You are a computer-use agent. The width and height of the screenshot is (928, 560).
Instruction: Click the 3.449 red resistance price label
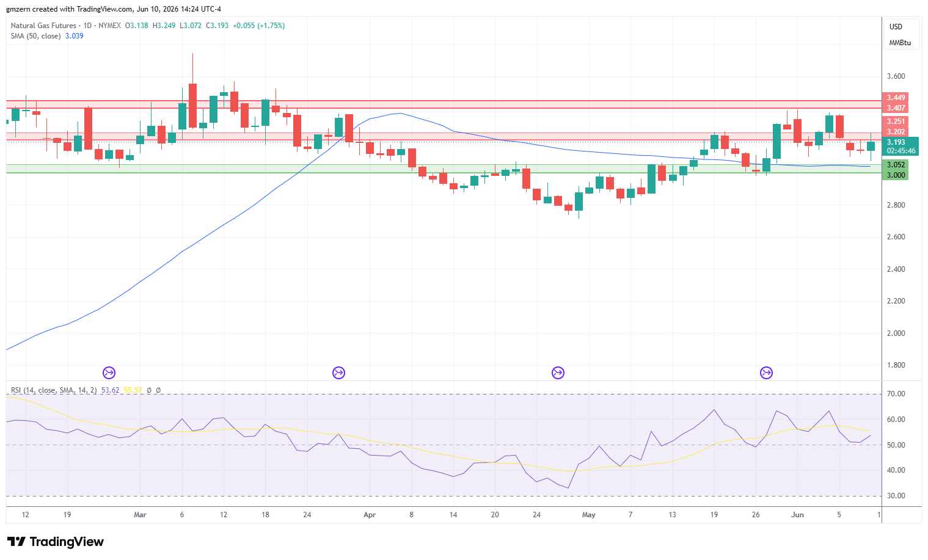[896, 98]
